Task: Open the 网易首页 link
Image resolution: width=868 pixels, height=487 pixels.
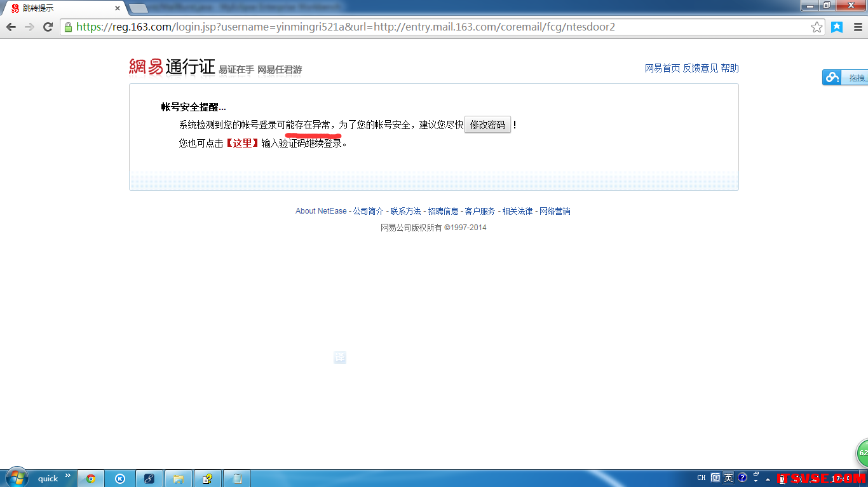Action: (x=662, y=68)
